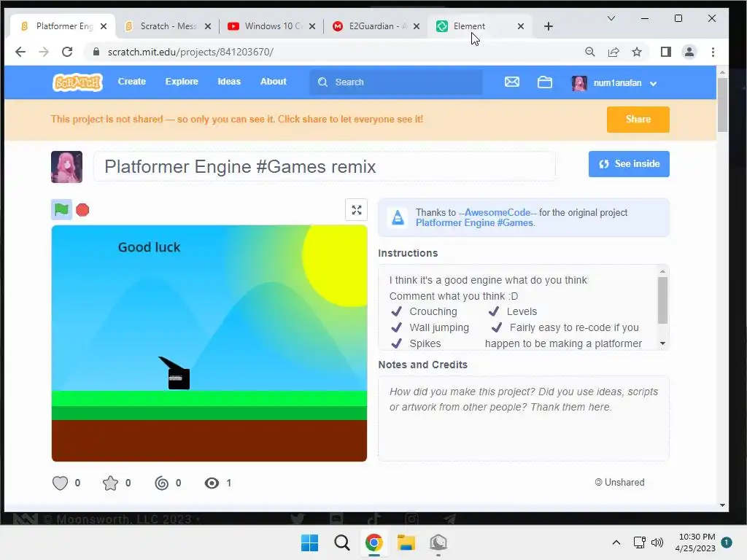
Task: Switch to the E2Guardian tab
Action: click(376, 26)
